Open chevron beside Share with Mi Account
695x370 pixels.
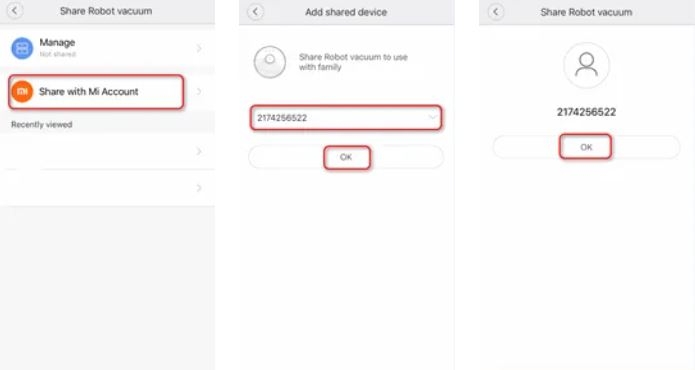(x=199, y=92)
